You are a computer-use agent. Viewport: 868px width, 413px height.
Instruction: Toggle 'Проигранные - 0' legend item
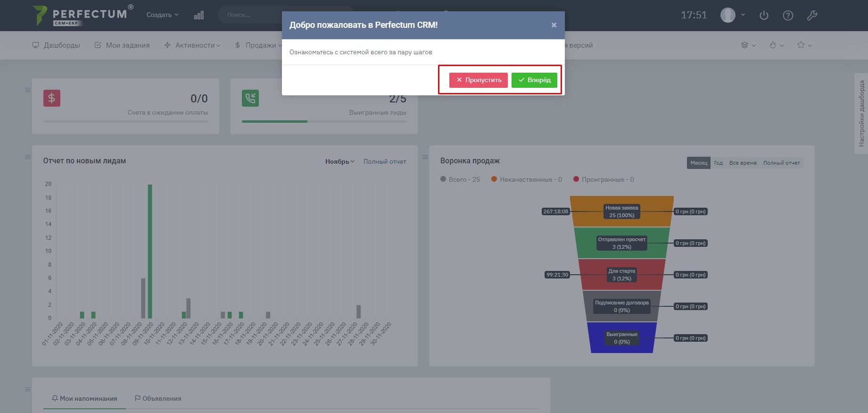tap(603, 179)
